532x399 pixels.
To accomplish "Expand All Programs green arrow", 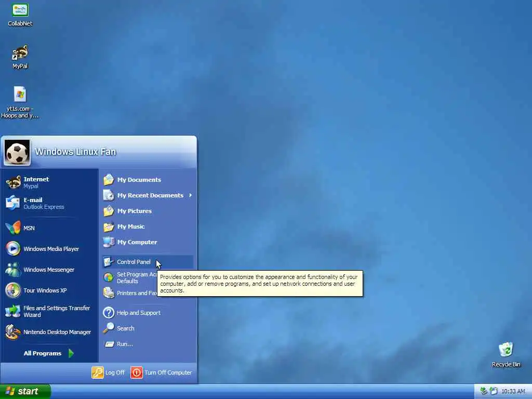I will tap(71, 353).
